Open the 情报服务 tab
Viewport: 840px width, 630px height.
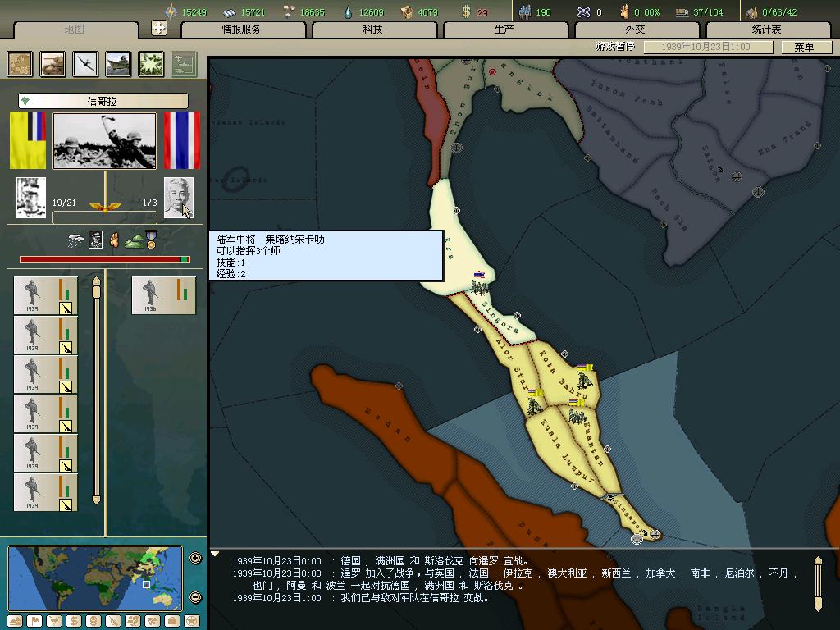click(x=242, y=30)
